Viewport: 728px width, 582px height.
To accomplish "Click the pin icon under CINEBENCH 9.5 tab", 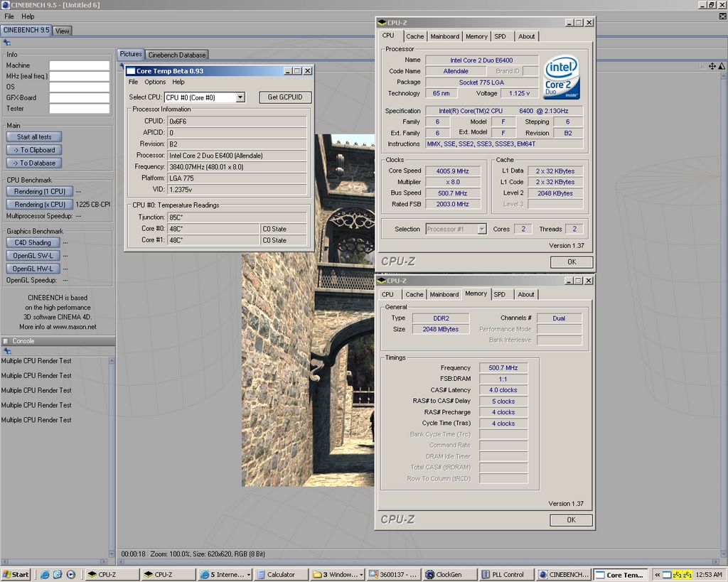I will tap(7, 42).
